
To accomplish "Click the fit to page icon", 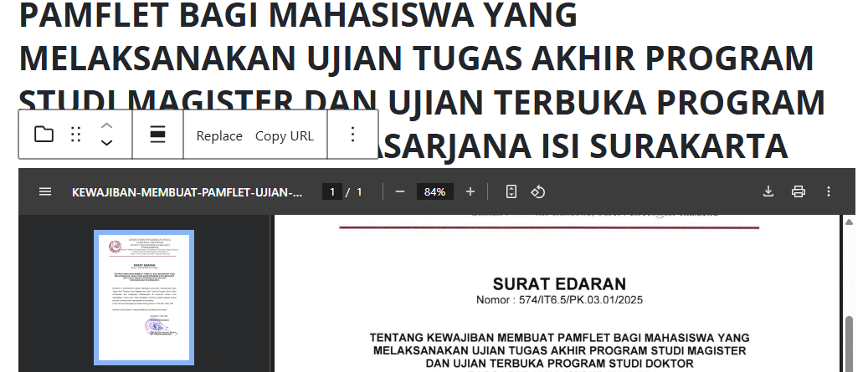I will (511, 191).
